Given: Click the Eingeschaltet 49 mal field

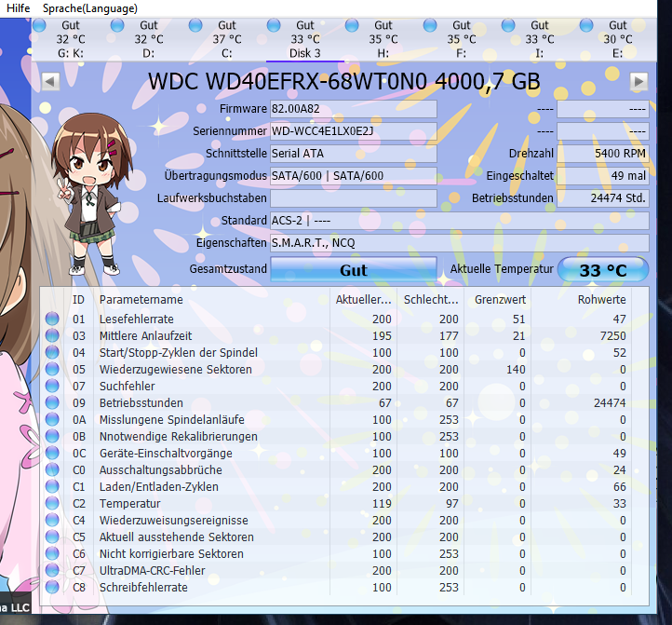Looking at the screenshot, I should [603, 176].
